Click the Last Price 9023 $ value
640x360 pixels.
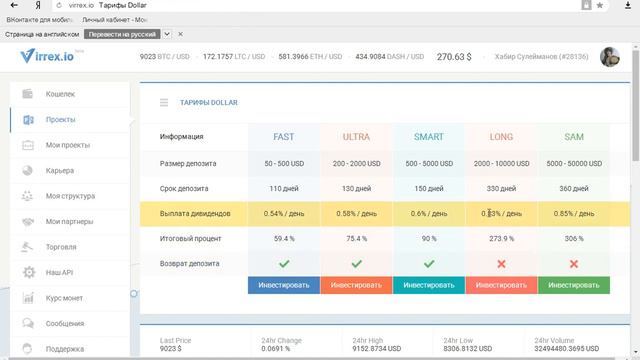171,349
